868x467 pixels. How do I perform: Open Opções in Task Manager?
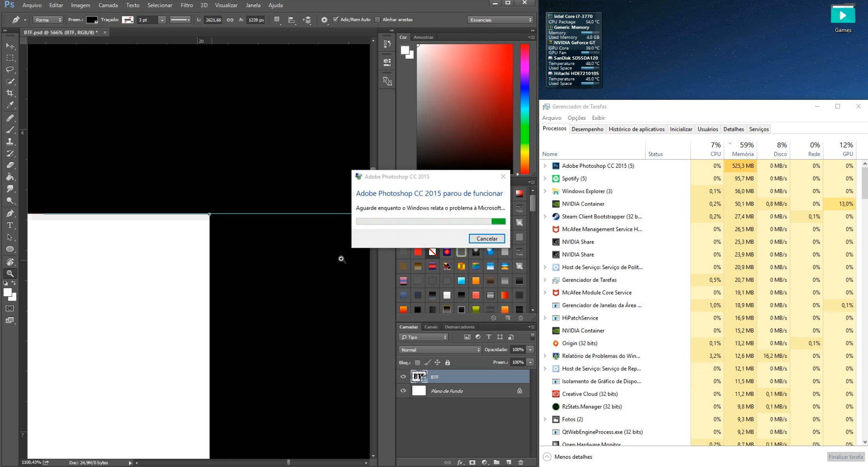(x=577, y=118)
